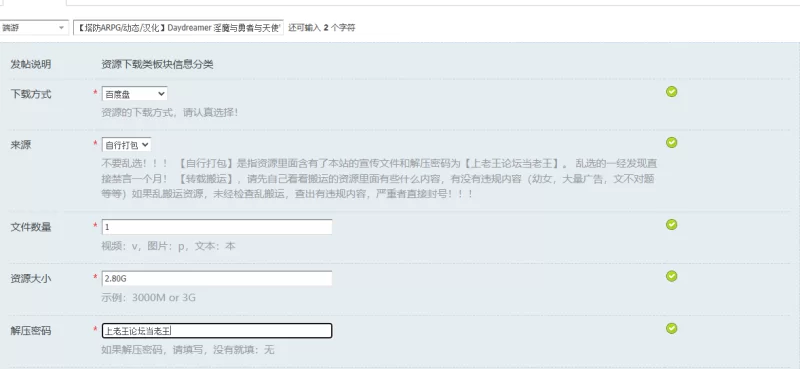Click the green checkmark beside 解压密码
The image size is (800, 369).
671,328
